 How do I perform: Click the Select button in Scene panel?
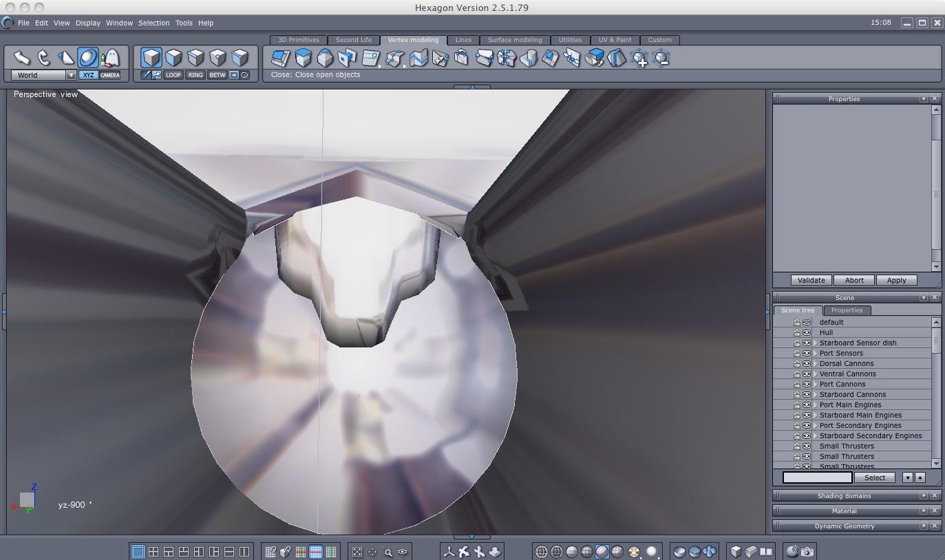pos(875,477)
